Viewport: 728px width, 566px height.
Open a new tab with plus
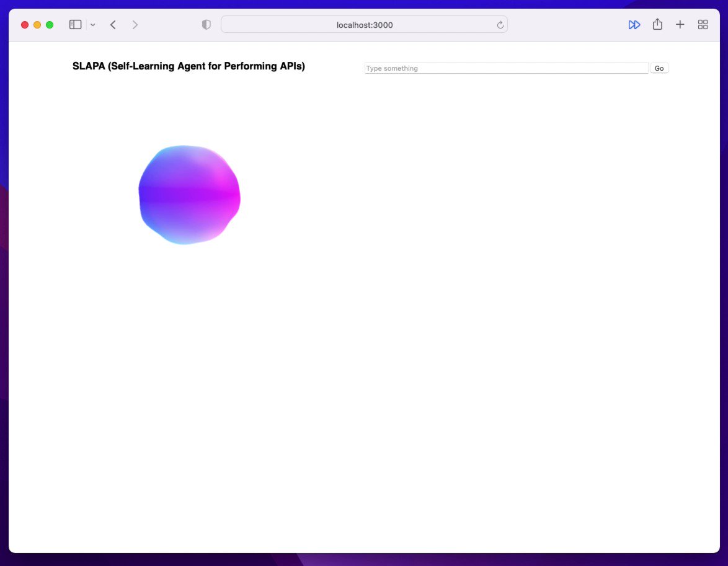coord(680,25)
